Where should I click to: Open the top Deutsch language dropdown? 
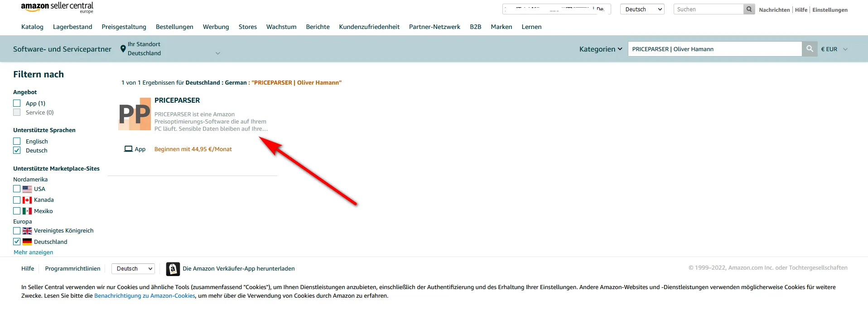642,9
